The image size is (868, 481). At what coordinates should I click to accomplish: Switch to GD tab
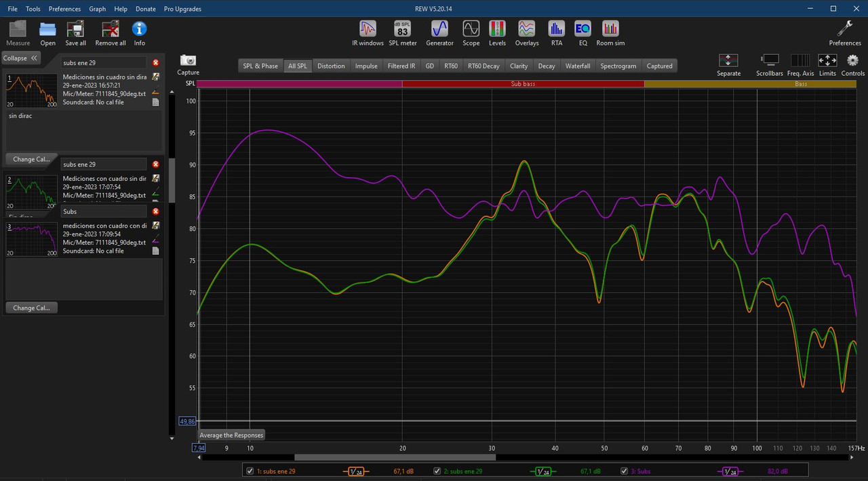tap(429, 66)
